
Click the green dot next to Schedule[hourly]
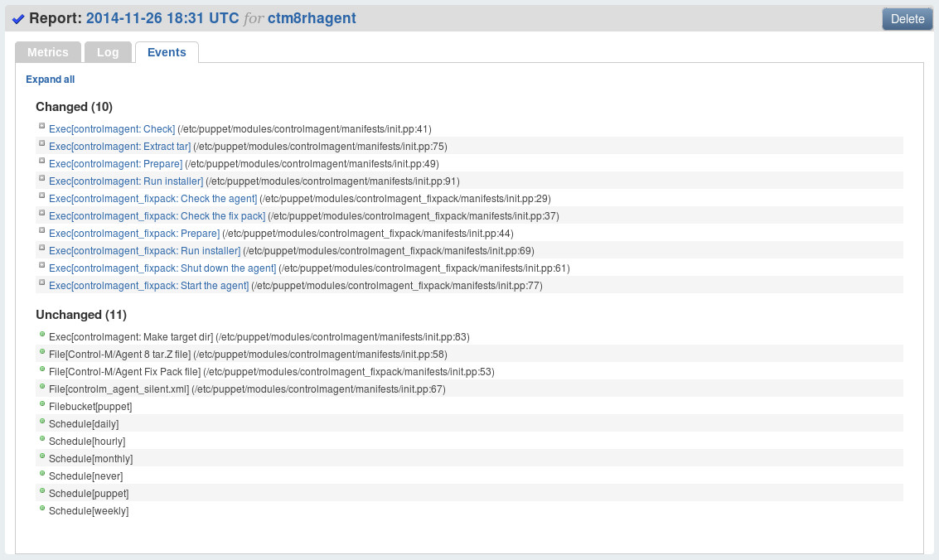point(41,438)
